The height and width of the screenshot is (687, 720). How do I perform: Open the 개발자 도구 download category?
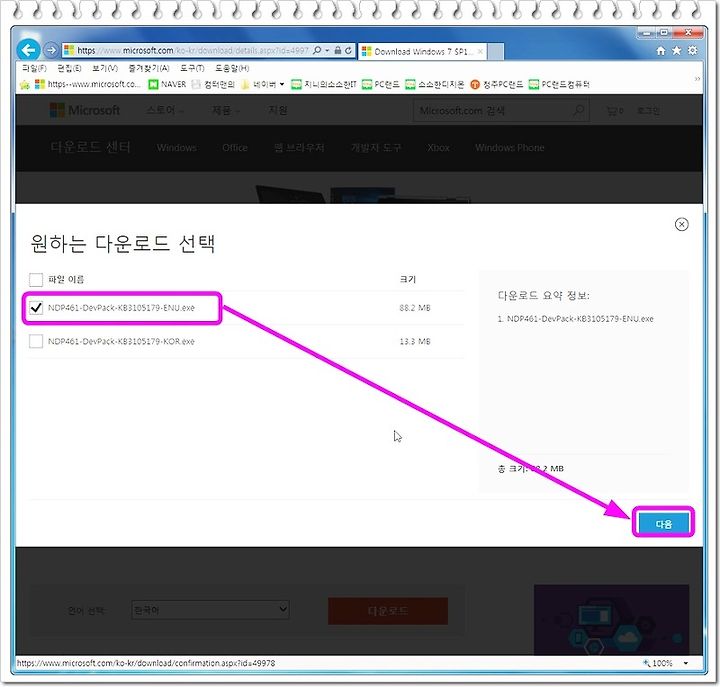coord(376,147)
